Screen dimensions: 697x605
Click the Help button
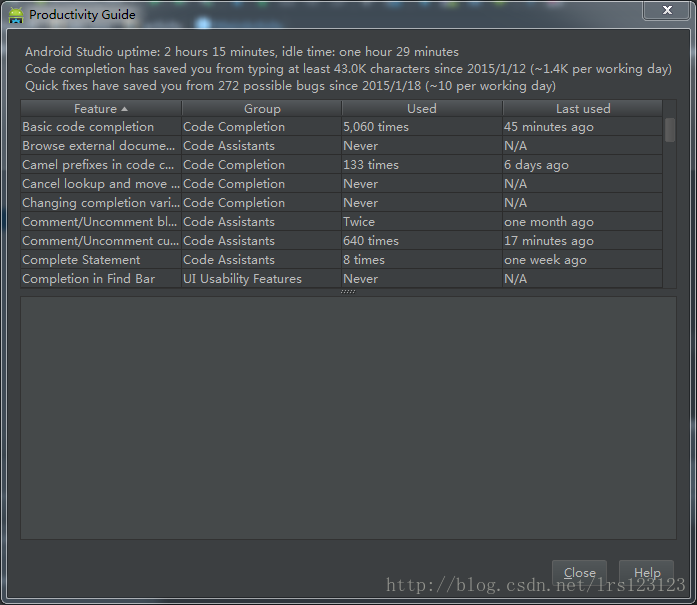pos(647,573)
